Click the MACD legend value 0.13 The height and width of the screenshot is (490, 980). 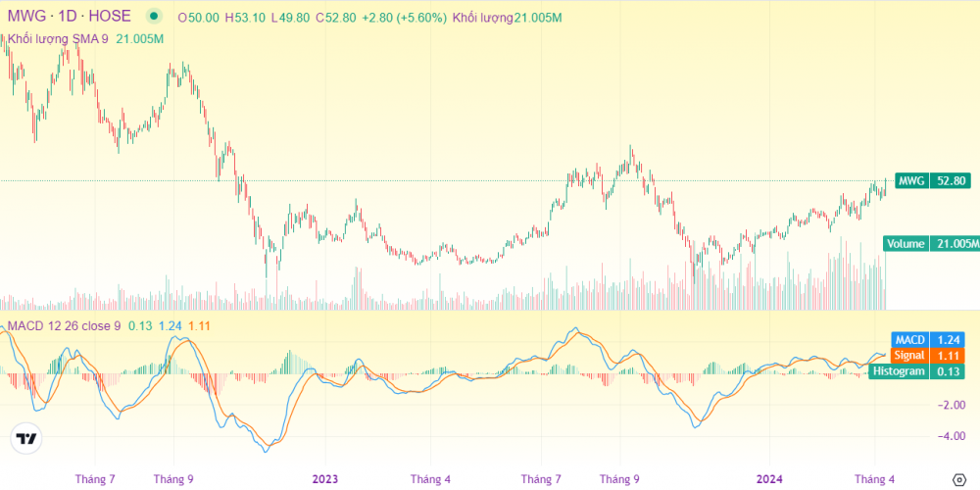pos(140,326)
